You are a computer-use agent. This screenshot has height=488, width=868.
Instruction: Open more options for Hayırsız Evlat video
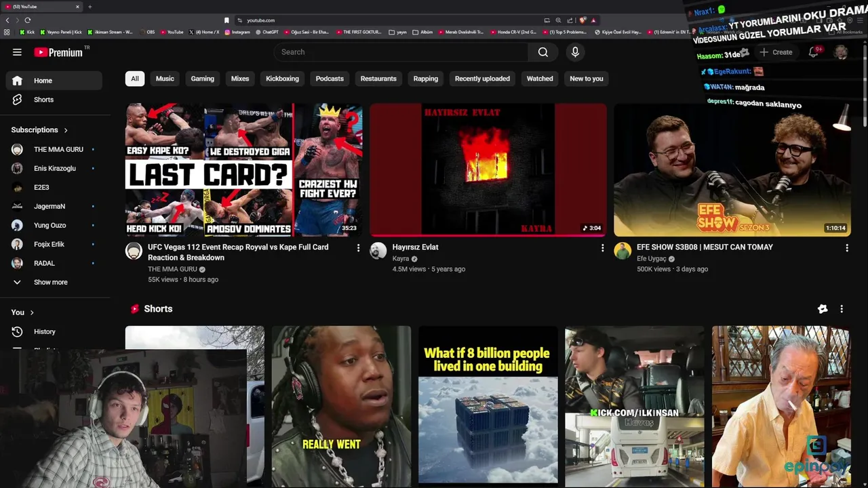[x=602, y=248]
